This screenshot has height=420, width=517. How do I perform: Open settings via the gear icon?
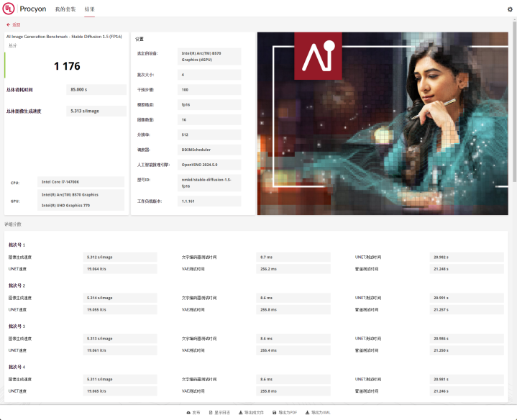coord(510,9)
